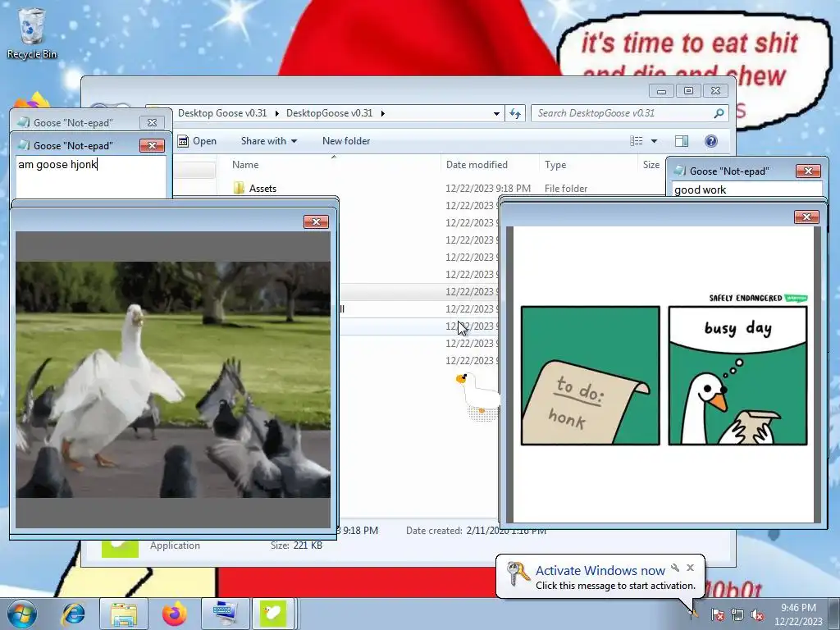Screen dimensions: 840x630
Task: Expand the arrow after DesktopGoose v0.31 breadcrumb
Action: 382,113
